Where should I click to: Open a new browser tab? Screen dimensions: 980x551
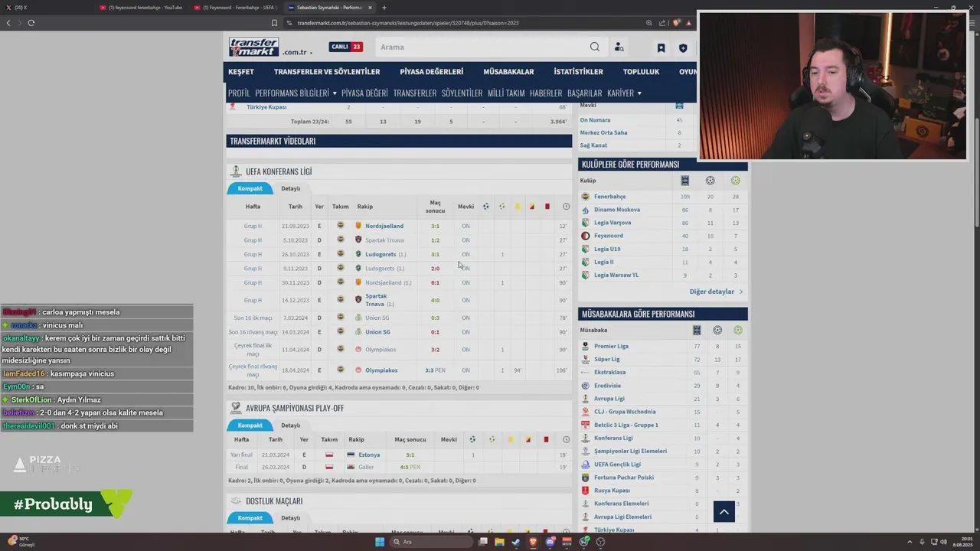[384, 8]
